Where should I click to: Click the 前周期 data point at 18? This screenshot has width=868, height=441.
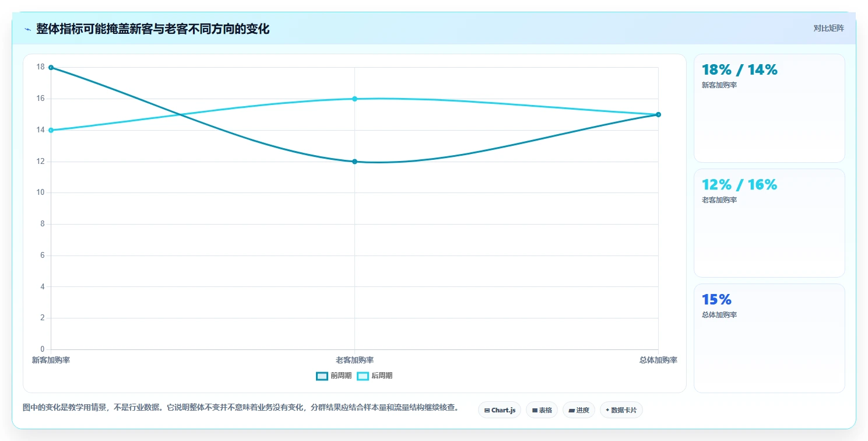(x=51, y=67)
